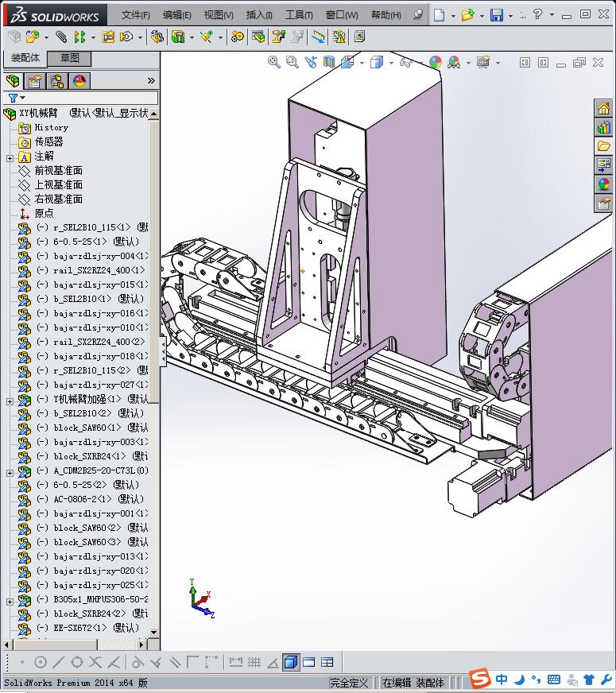Click the Zoom to Fit icon

tap(274, 62)
